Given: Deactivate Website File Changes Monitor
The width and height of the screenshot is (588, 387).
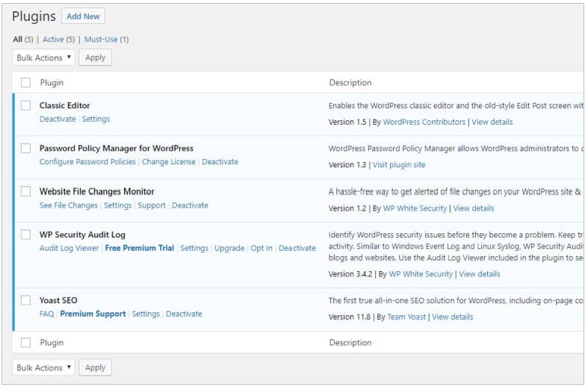Looking at the screenshot, I should (x=190, y=205).
